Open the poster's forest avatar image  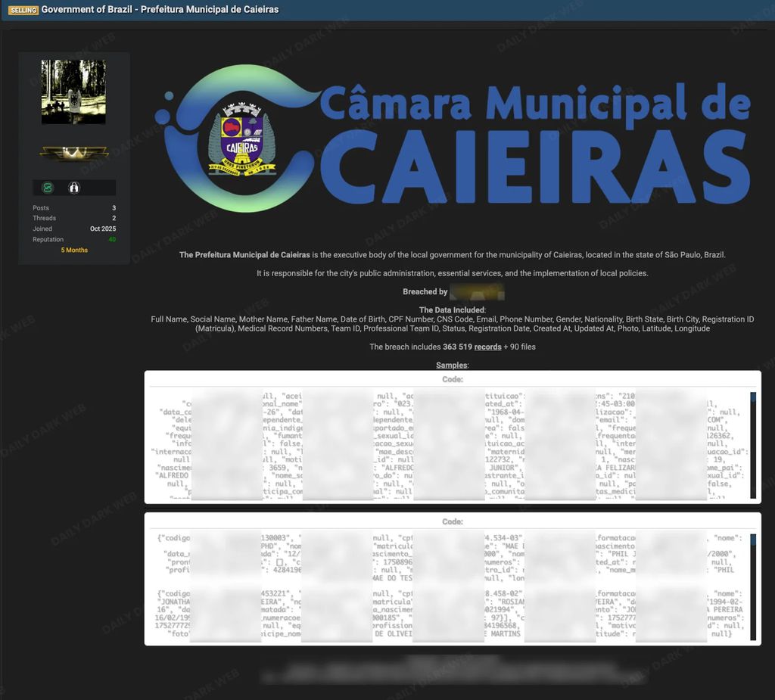pyautogui.click(x=73, y=92)
